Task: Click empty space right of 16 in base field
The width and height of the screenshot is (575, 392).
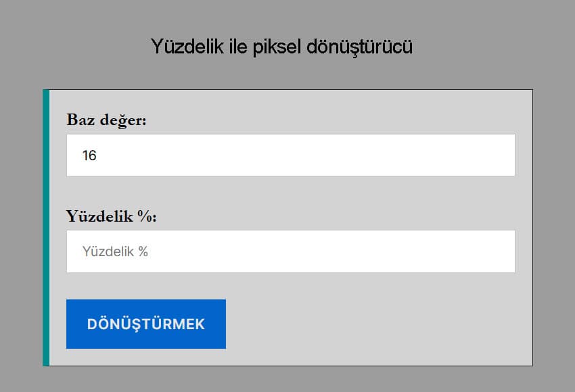Action: click(x=304, y=155)
